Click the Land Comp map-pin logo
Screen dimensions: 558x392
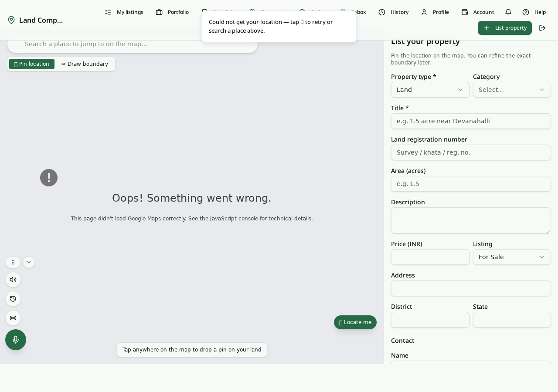click(11, 20)
